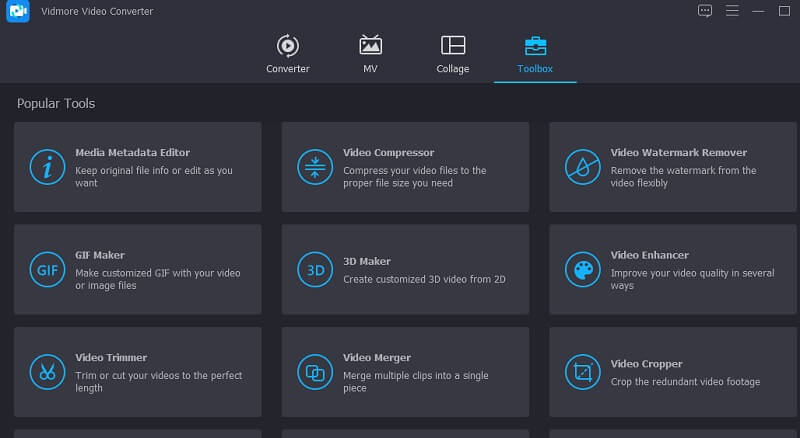Open the feedback chat icon in title bar
The width and height of the screenshot is (800, 438).
click(705, 10)
